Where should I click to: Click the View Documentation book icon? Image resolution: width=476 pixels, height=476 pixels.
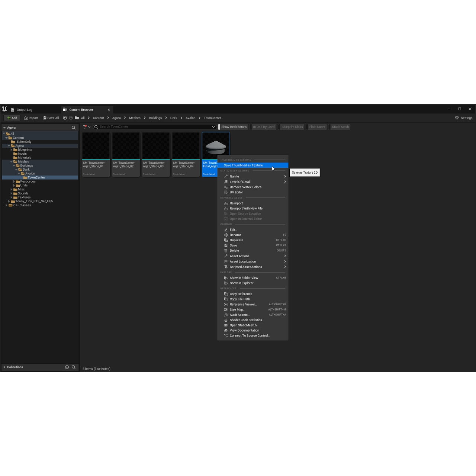click(226, 330)
